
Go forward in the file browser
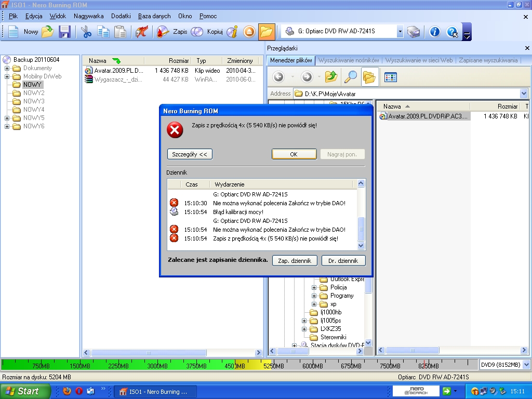[x=307, y=77]
